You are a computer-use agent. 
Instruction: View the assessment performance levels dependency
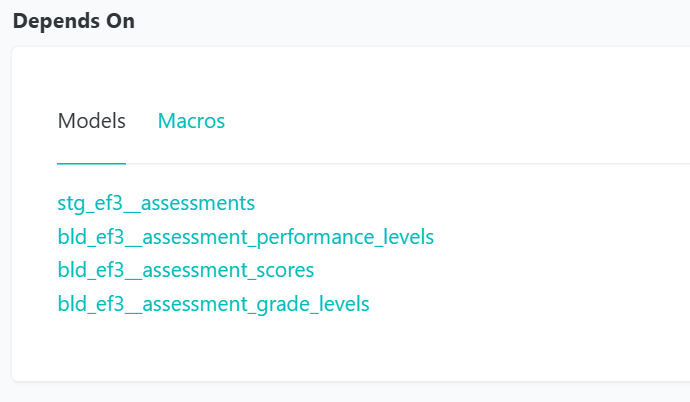click(x=245, y=237)
